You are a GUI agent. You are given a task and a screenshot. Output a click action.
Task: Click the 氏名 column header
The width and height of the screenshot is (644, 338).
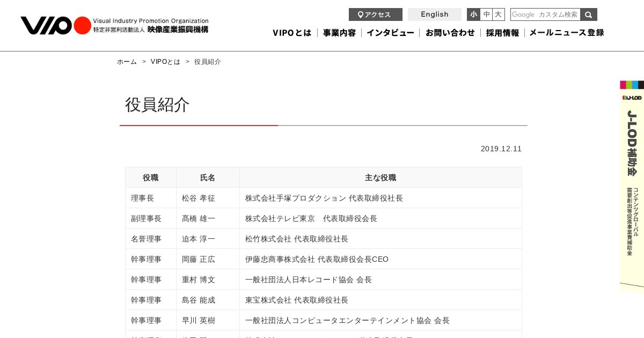[208, 178]
